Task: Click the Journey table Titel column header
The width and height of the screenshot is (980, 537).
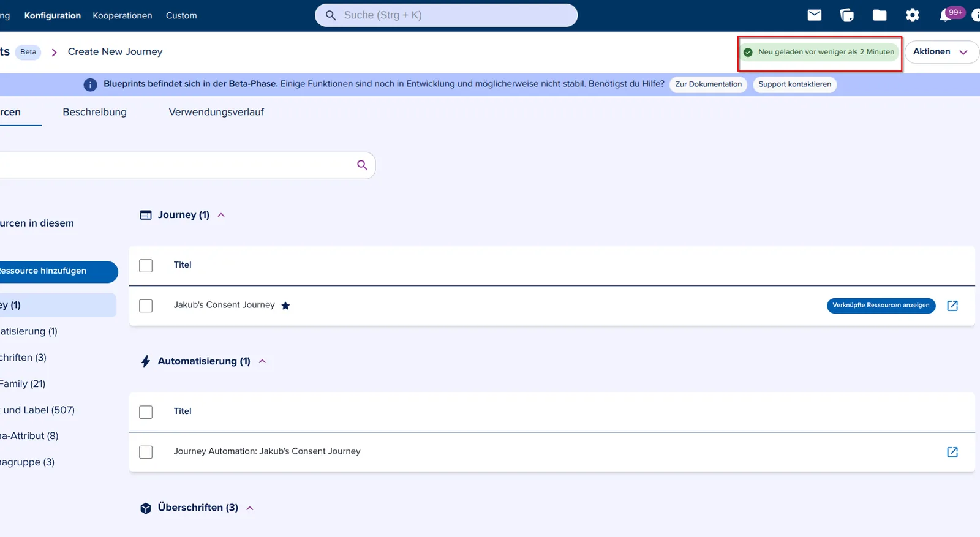Action: click(183, 265)
